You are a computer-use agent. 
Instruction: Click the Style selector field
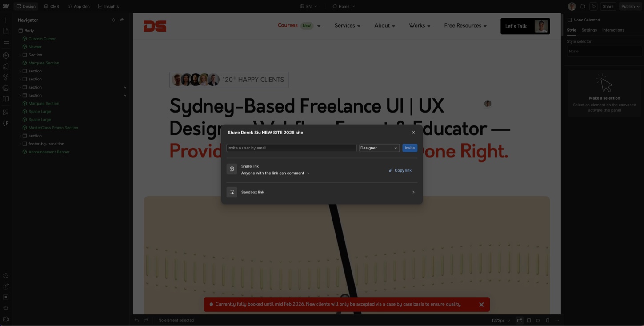(x=604, y=51)
